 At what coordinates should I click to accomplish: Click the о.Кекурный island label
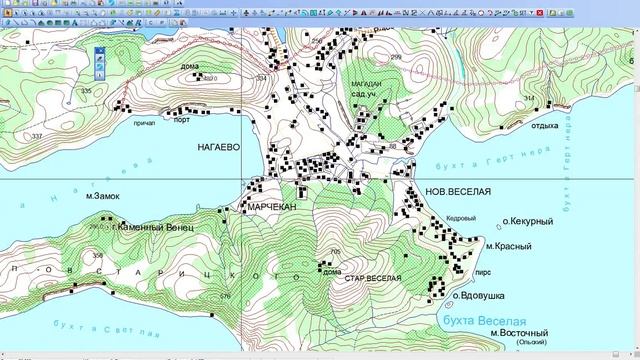pyautogui.click(x=527, y=221)
